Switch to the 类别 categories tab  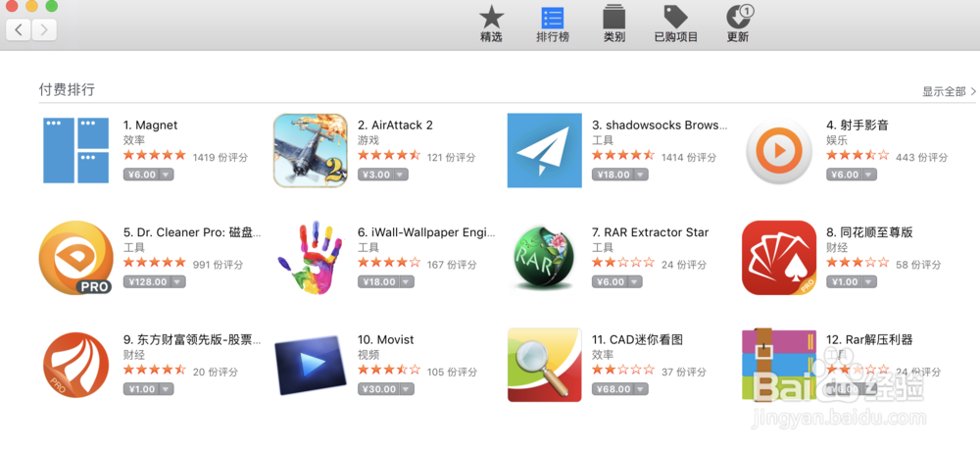pyautogui.click(x=614, y=25)
